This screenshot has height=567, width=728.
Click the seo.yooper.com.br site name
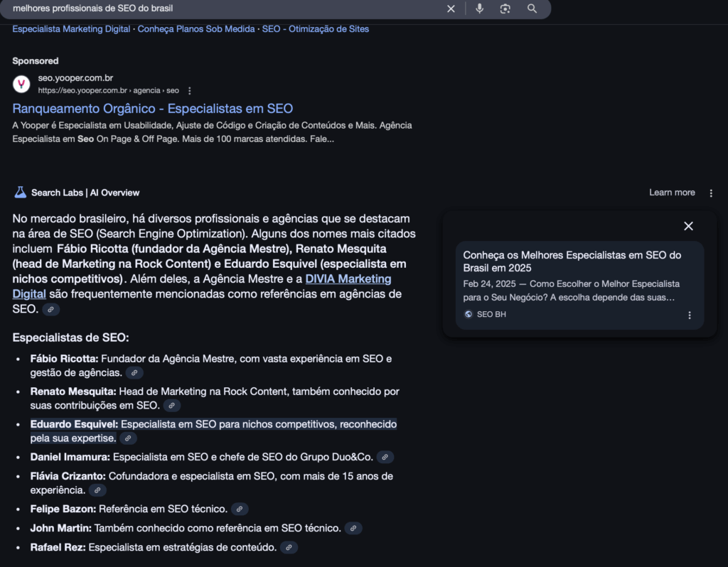[75, 78]
